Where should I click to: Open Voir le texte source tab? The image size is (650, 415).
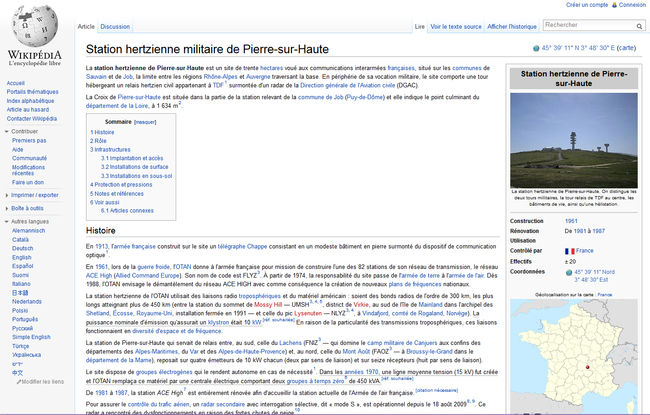pos(456,27)
